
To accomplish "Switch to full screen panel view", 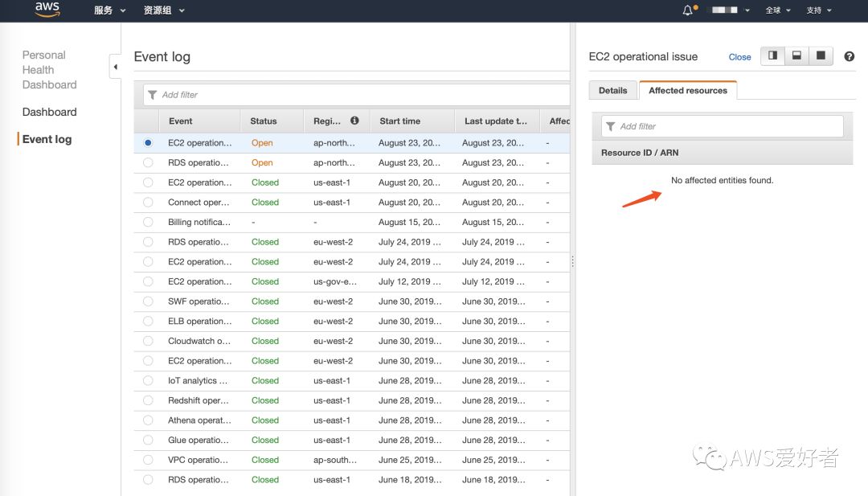I will (821, 56).
